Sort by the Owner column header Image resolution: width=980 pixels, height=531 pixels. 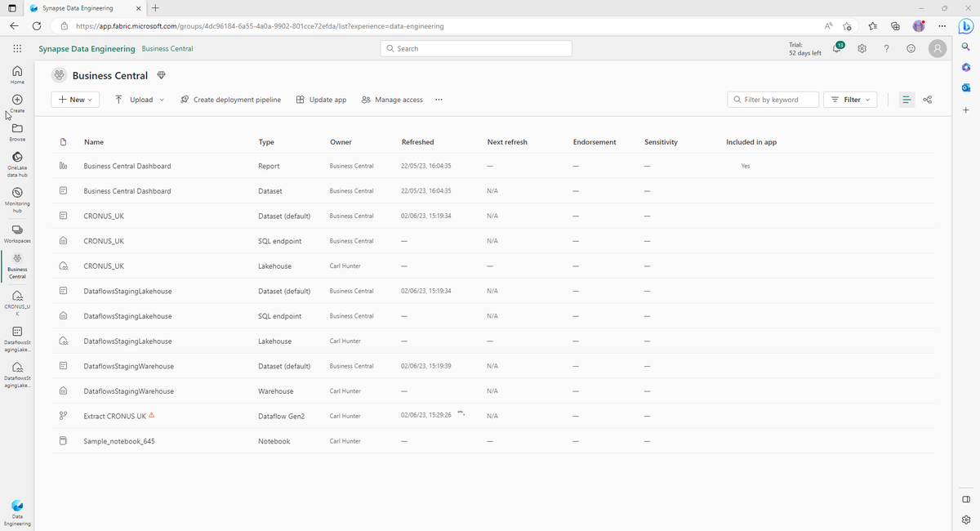(x=341, y=142)
